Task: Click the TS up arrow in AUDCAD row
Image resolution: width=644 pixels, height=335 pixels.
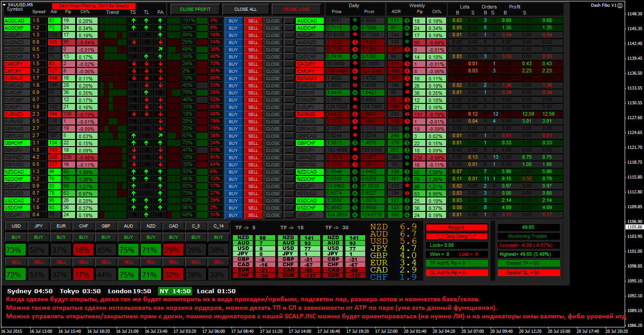Action: pyautogui.click(x=133, y=21)
